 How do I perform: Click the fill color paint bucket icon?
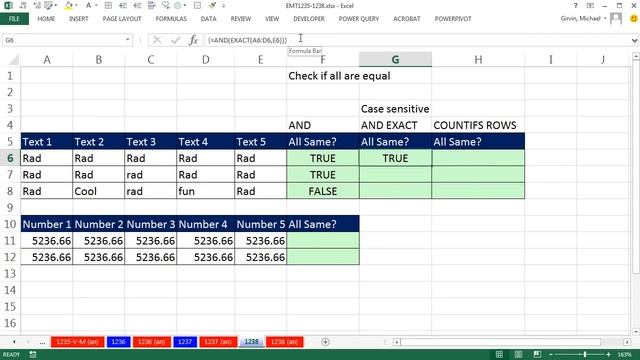pyautogui.click(x=68, y=5)
